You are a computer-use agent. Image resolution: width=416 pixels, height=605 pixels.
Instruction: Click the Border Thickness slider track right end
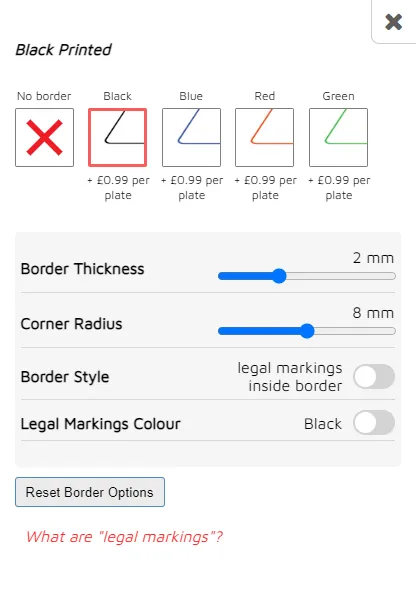(x=391, y=276)
